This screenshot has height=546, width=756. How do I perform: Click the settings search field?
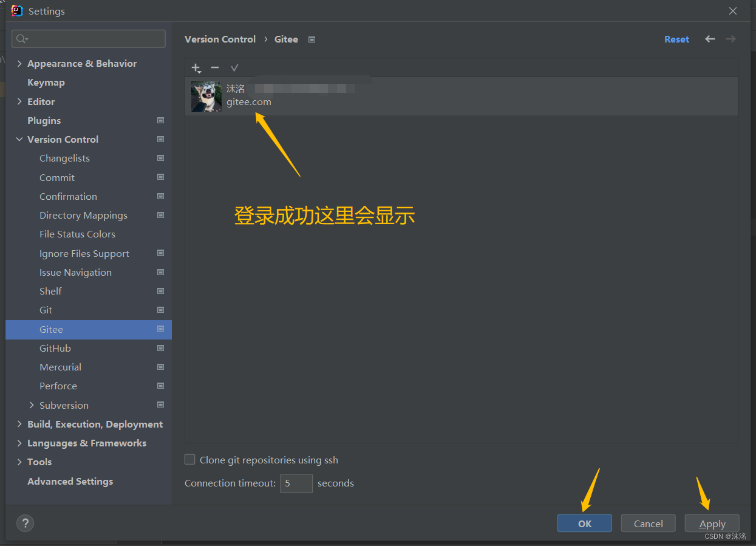tap(89, 39)
